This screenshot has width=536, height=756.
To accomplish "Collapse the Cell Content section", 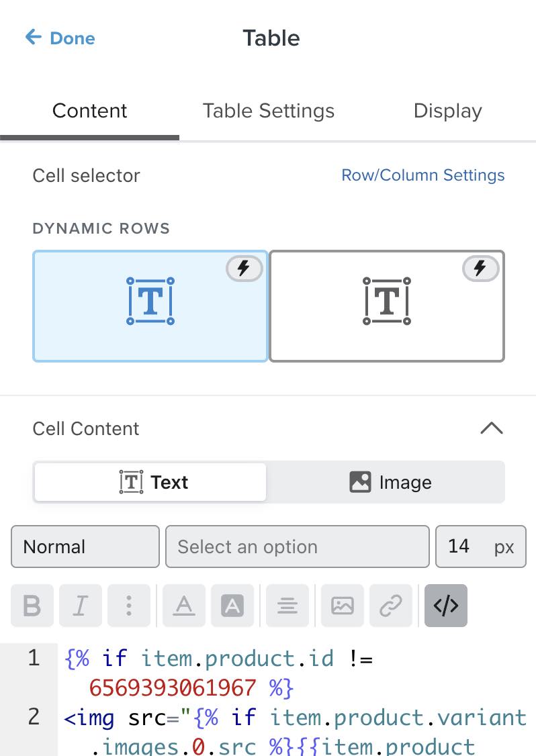I will pyautogui.click(x=492, y=428).
